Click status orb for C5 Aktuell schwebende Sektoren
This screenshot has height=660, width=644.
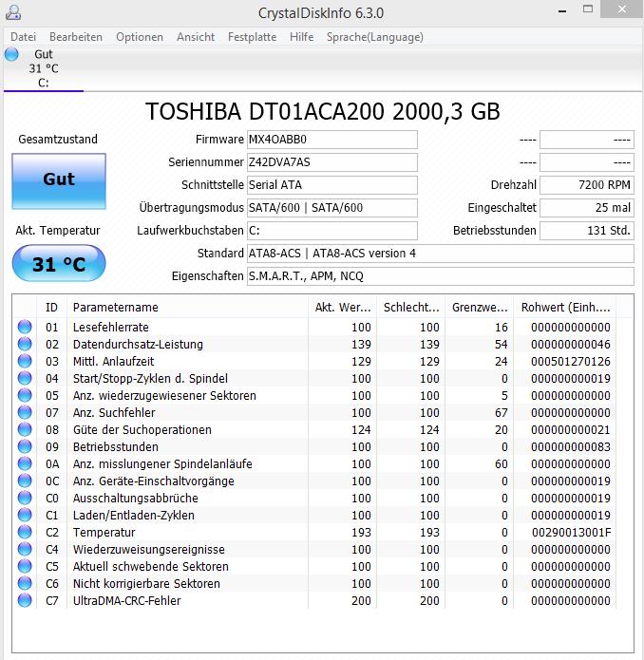click(25, 566)
